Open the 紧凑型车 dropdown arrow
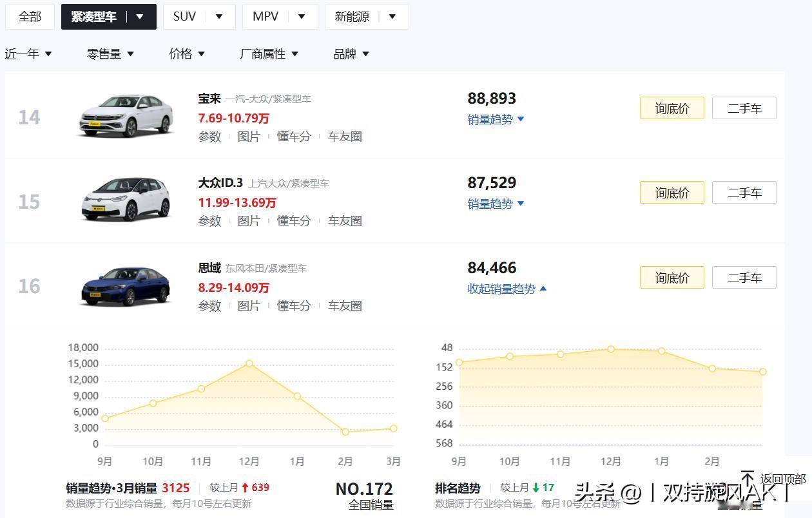 coord(140,17)
